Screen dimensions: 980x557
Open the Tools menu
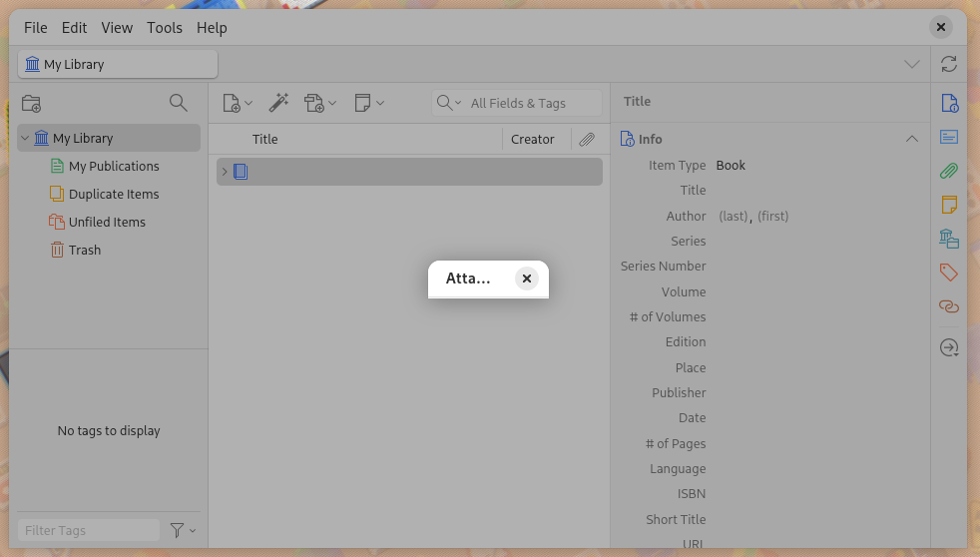point(165,28)
